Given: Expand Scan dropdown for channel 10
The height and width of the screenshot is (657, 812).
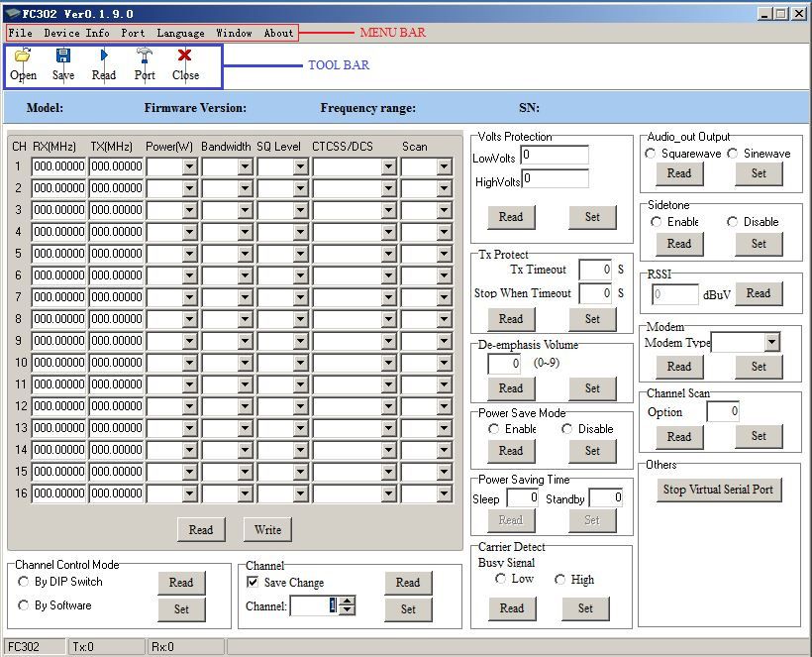Looking at the screenshot, I should click(444, 363).
